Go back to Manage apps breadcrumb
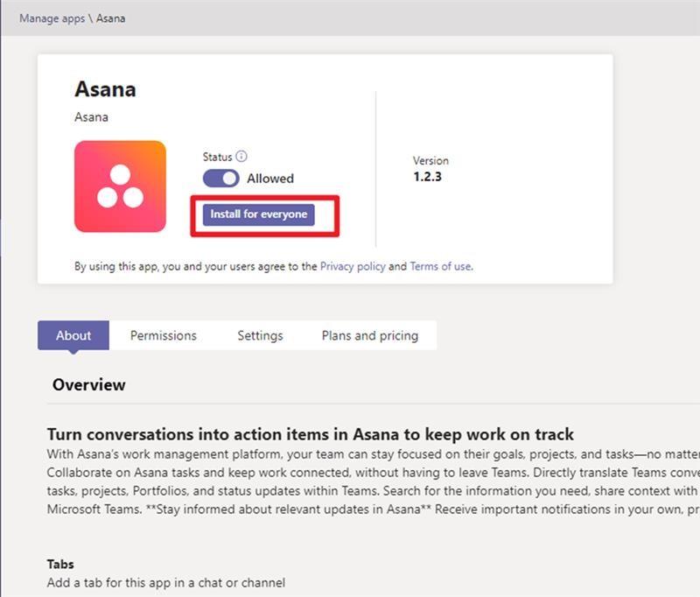700x597 pixels. click(x=52, y=18)
